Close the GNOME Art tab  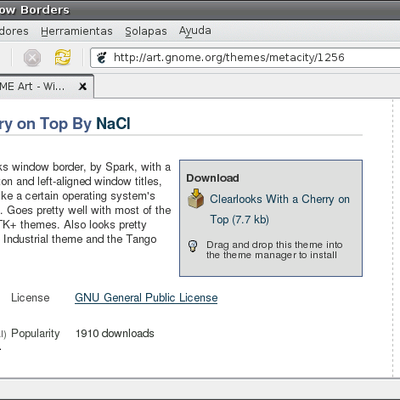(x=82, y=87)
